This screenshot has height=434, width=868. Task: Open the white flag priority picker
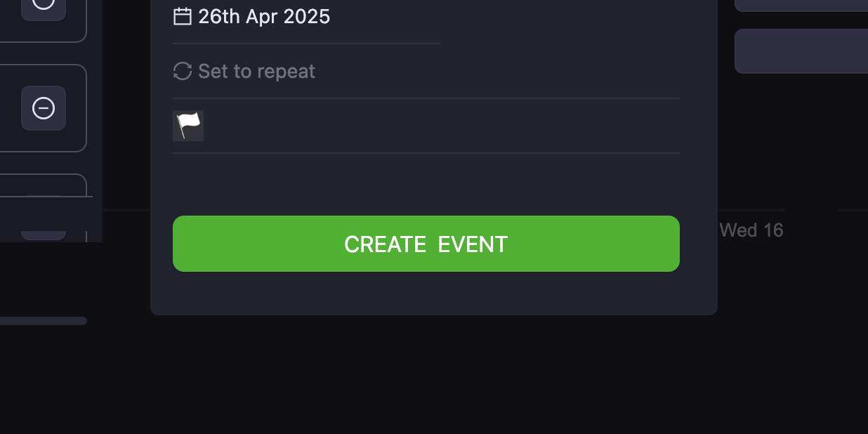pyautogui.click(x=188, y=126)
